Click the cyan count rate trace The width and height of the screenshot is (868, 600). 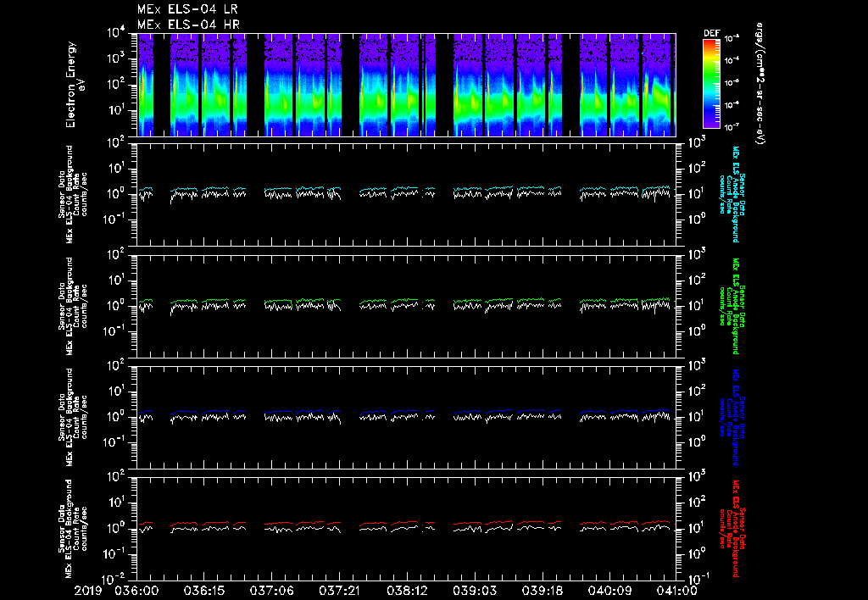[x=406, y=188]
